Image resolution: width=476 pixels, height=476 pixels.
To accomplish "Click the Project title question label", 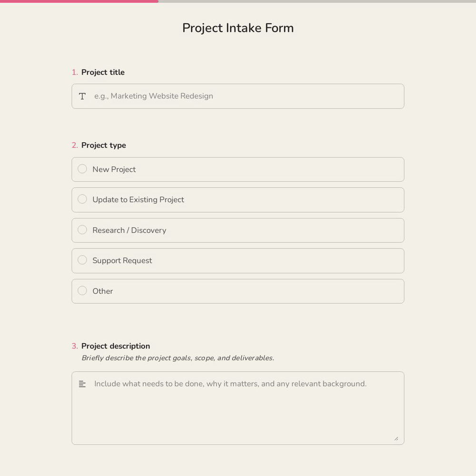I will 103,72.
